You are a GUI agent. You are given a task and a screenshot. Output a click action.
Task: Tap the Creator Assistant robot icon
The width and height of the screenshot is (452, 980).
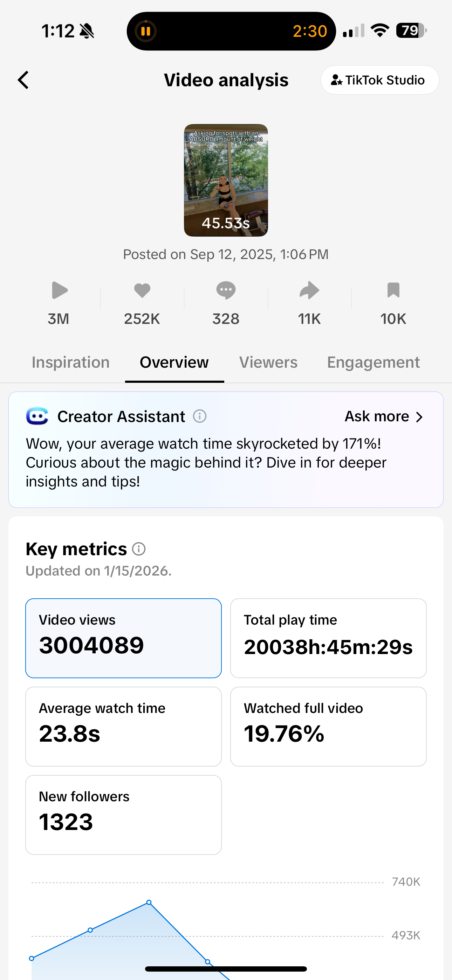(37, 416)
